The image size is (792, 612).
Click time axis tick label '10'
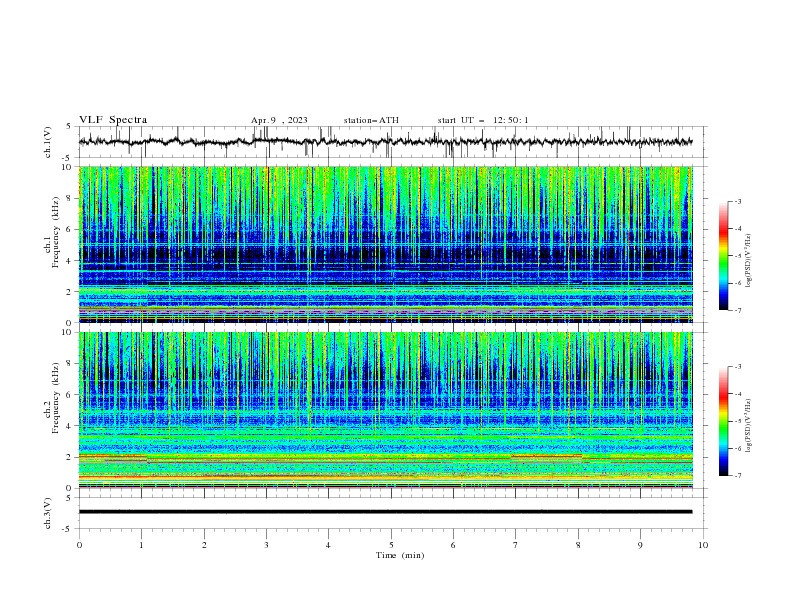pos(703,545)
